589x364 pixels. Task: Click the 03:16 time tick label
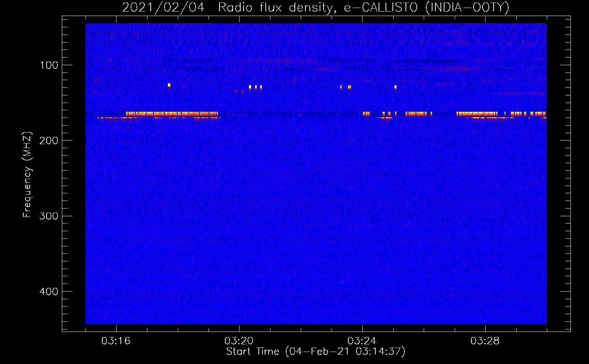(x=116, y=341)
